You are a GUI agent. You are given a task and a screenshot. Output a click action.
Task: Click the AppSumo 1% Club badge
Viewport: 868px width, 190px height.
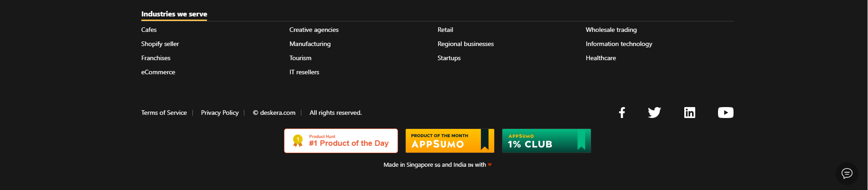pos(546,141)
